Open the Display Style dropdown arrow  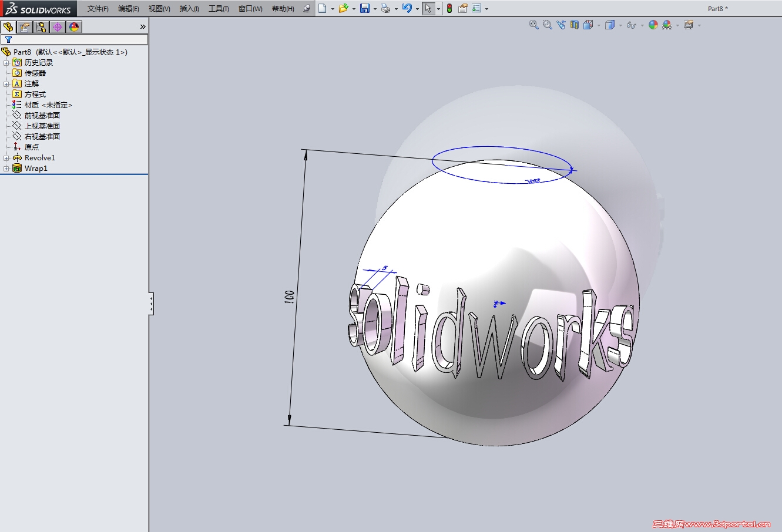click(x=620, y=25)
